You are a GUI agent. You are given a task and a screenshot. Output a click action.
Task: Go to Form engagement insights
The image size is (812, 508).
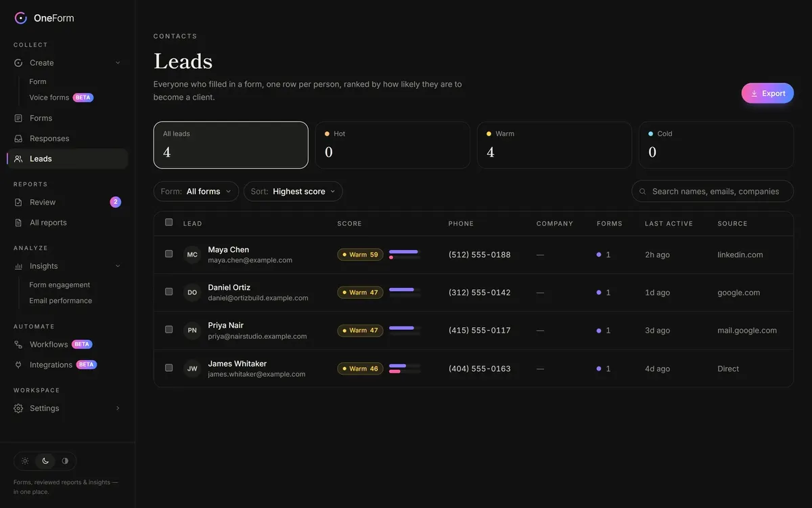click(x=60, y=285)
